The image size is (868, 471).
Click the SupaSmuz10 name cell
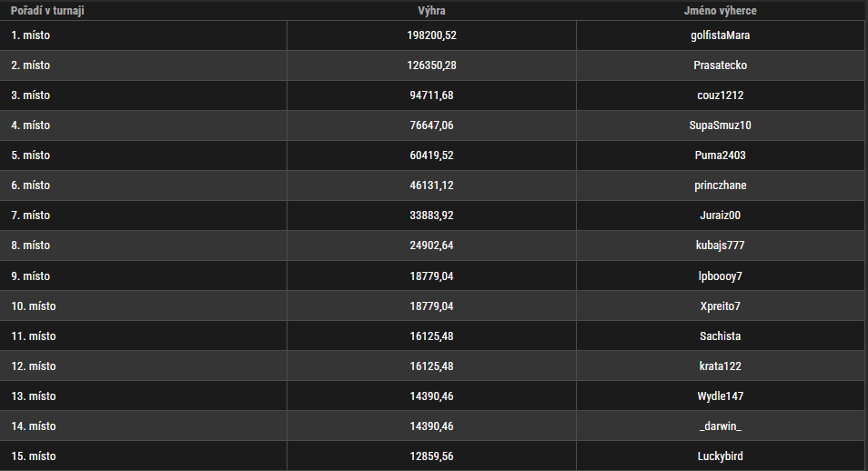[721, 125]
